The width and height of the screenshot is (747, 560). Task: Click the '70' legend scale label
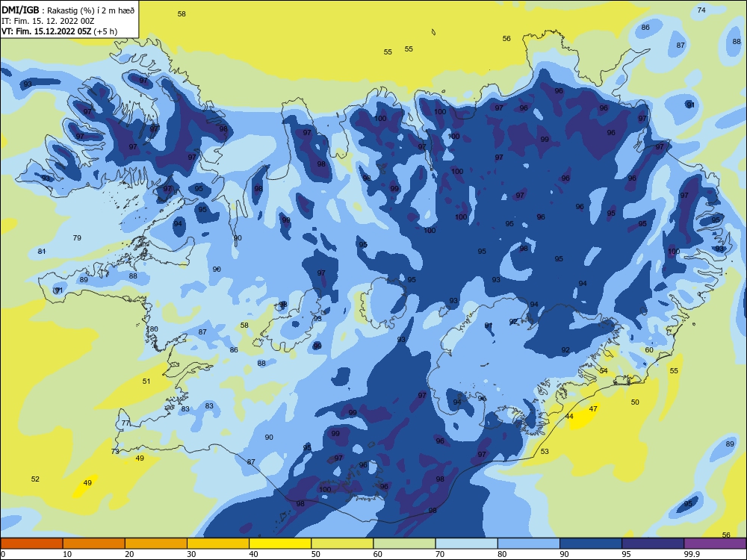click(x=440, y=554)
